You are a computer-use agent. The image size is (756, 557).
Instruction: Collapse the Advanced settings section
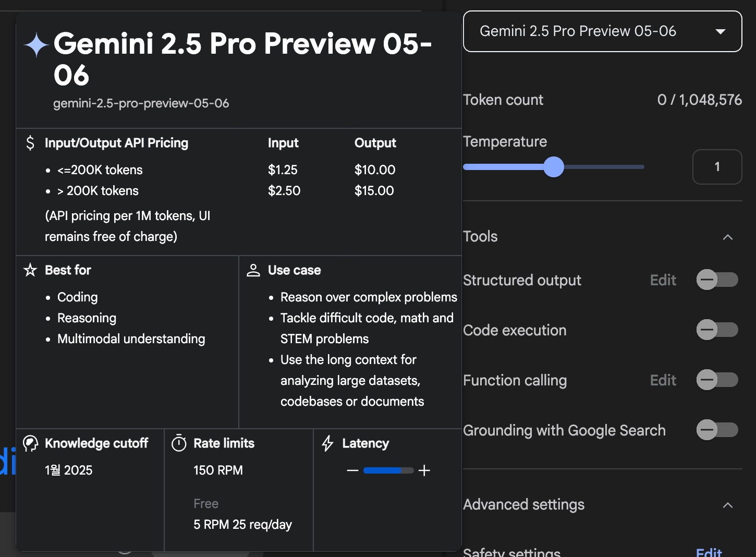728,505
